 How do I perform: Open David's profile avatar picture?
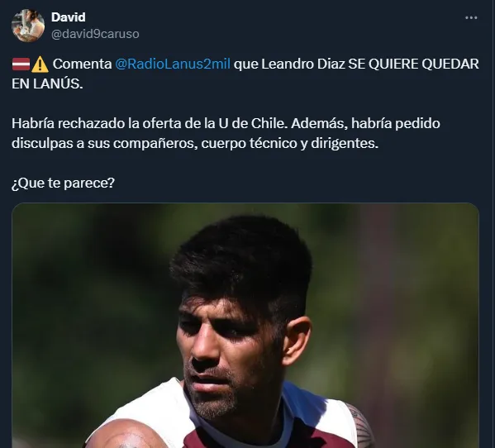(28, 26)
